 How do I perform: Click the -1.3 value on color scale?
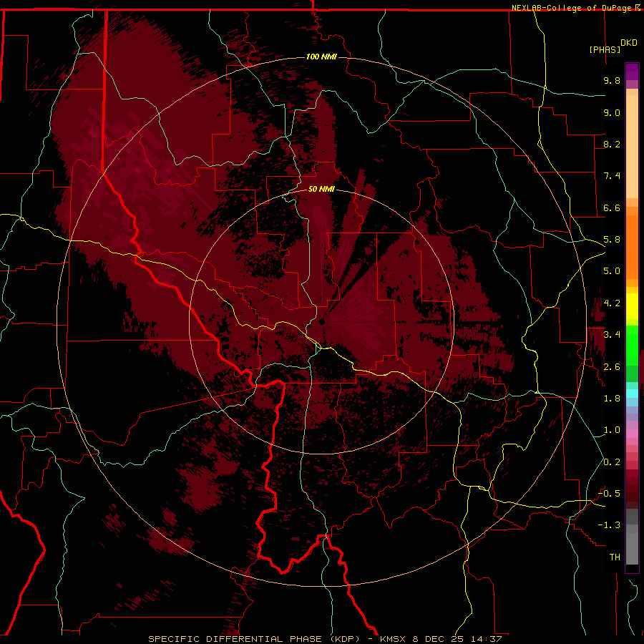pos(610,525)
